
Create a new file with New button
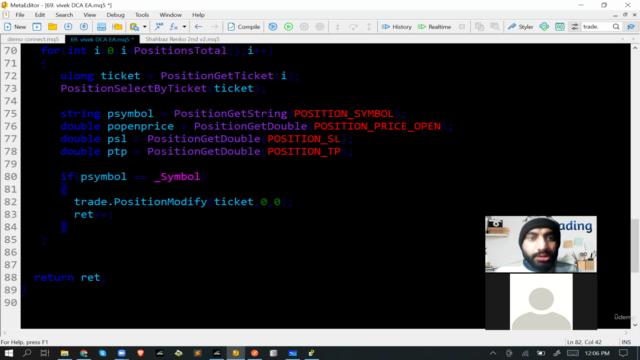point(15,27)
